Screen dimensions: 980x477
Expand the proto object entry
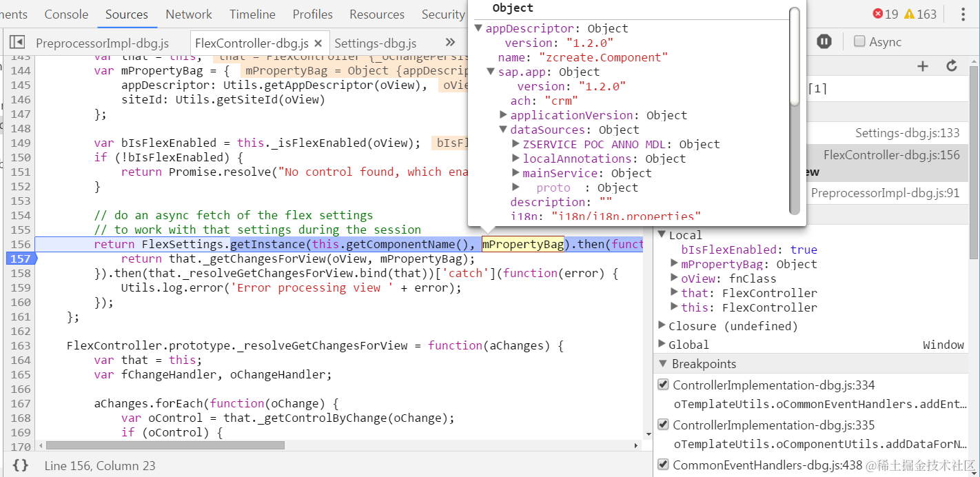(x=516, y=187)
